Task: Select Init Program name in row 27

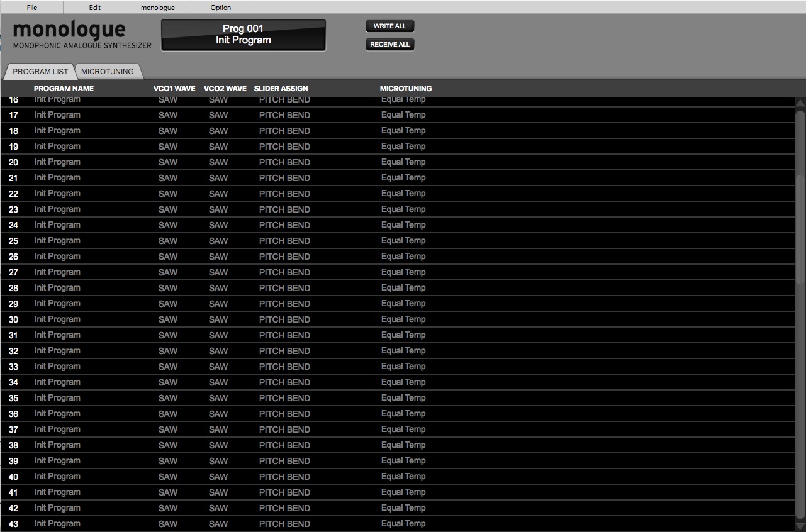Action: pyautogui.click(x=57, y=272)
